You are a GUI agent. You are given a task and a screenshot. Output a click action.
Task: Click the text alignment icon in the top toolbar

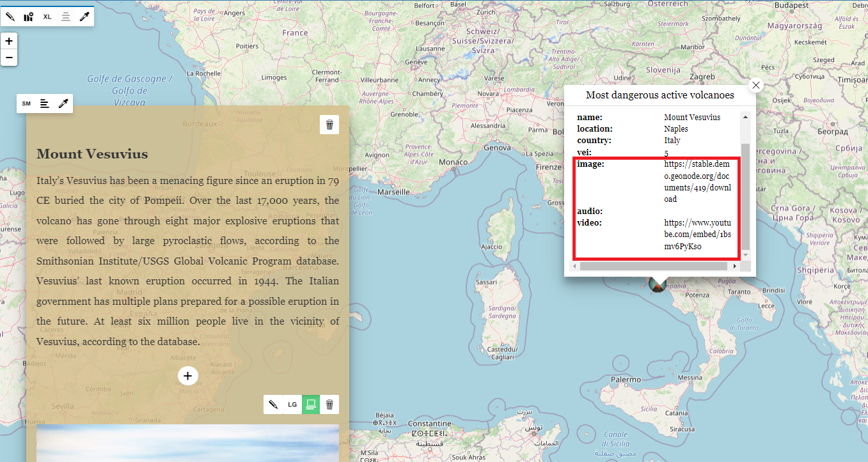pos(66,16)
